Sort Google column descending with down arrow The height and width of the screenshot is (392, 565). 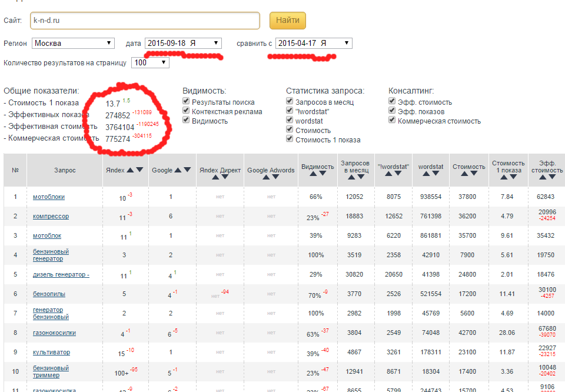(187, 170)
